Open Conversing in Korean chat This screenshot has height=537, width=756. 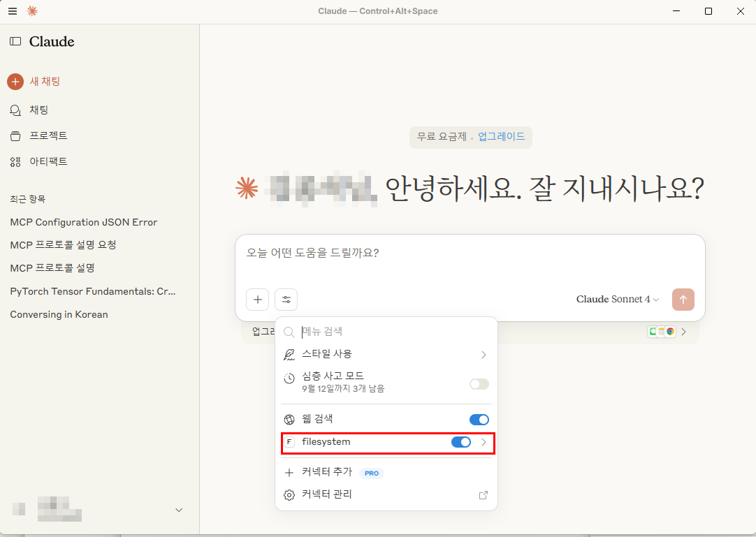point(59,314)
